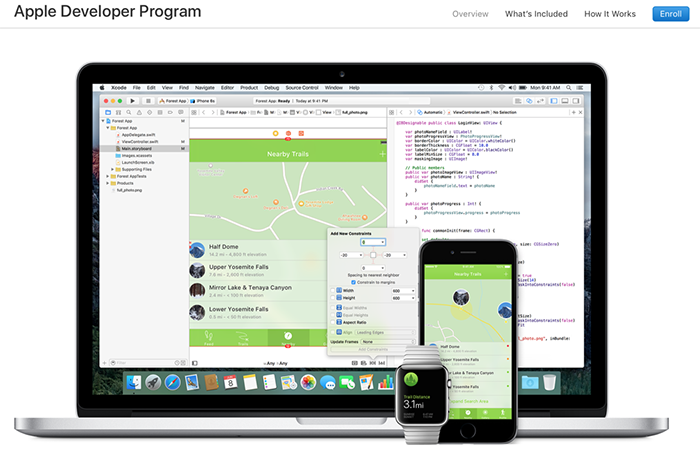The width and height of the screenshot is (700, 450).
Task: Click the plus icon on Nearby Trails bar
Action: tap(382, 154)
